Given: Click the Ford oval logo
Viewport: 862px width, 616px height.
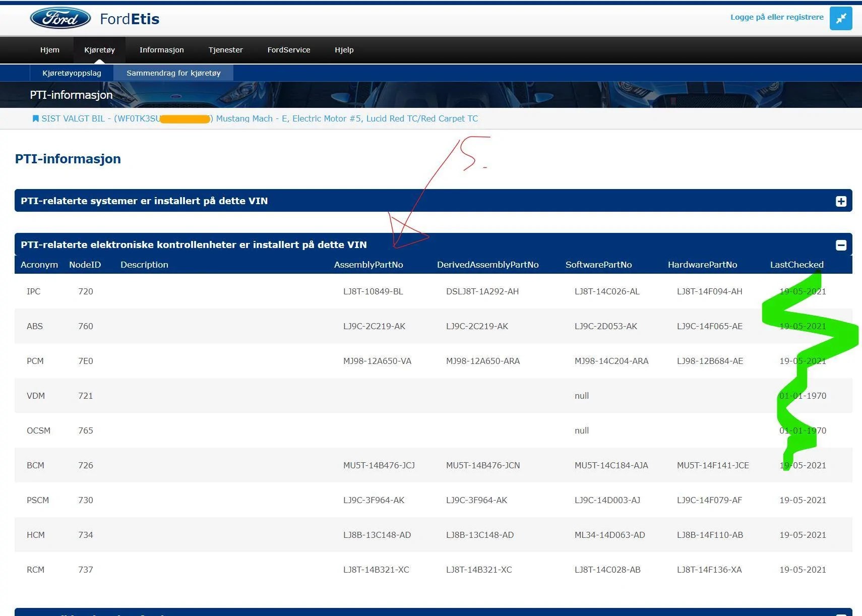Looking at the screenshot, I should (x=60, y=19).
